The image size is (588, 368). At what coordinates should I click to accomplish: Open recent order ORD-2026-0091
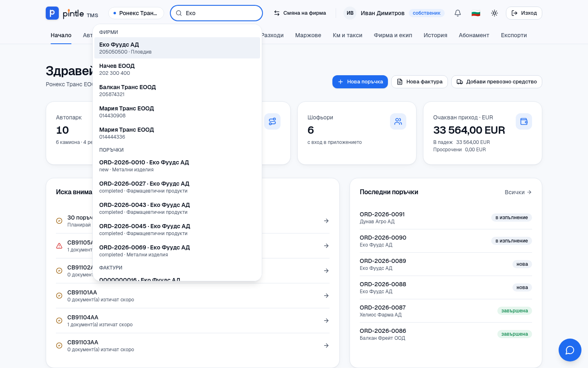[x=446, y=218]
